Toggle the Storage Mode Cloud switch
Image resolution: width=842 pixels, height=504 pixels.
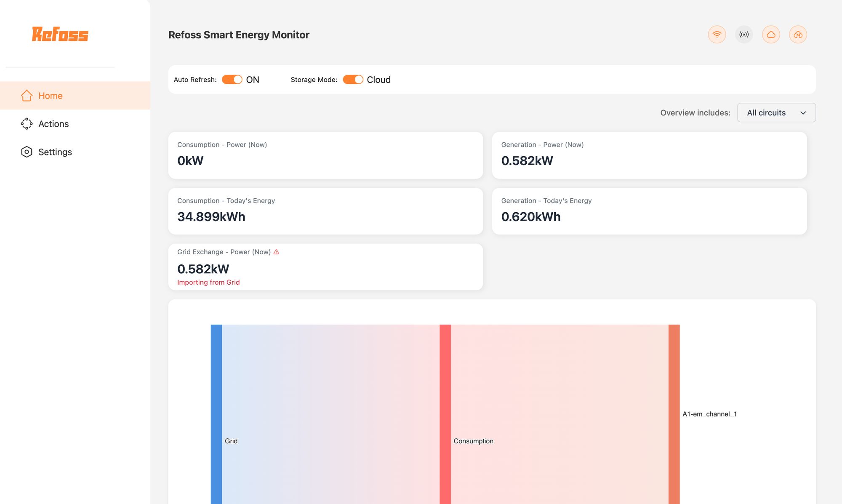[353, 80]
